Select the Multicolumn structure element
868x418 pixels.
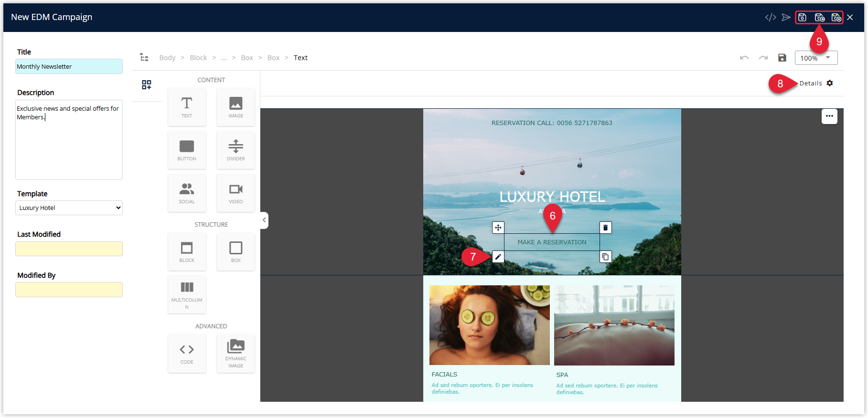[187, 294]
